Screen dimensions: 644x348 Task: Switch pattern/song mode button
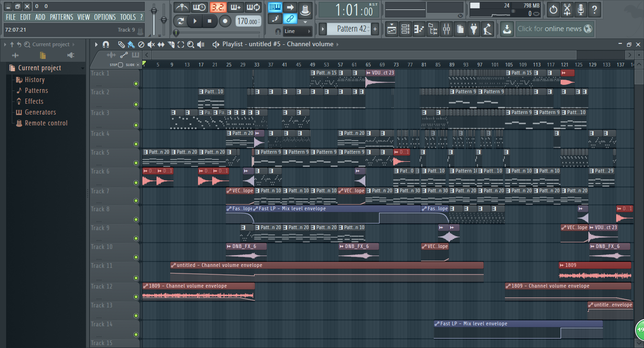[x=180, y=21]
